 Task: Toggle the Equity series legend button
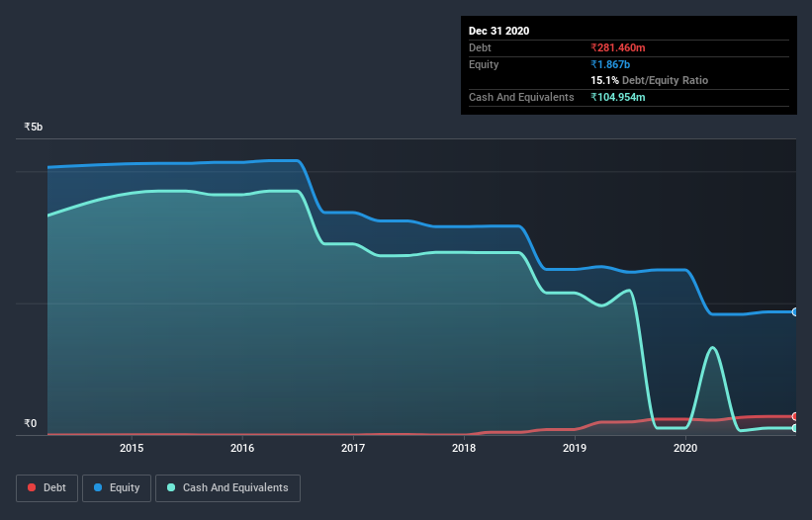coord(117,488)
